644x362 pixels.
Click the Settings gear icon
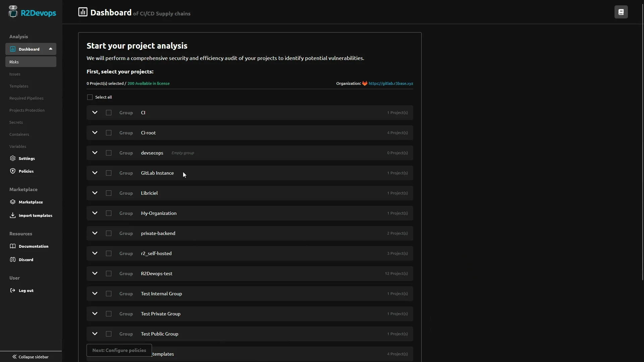coord(13,158)
